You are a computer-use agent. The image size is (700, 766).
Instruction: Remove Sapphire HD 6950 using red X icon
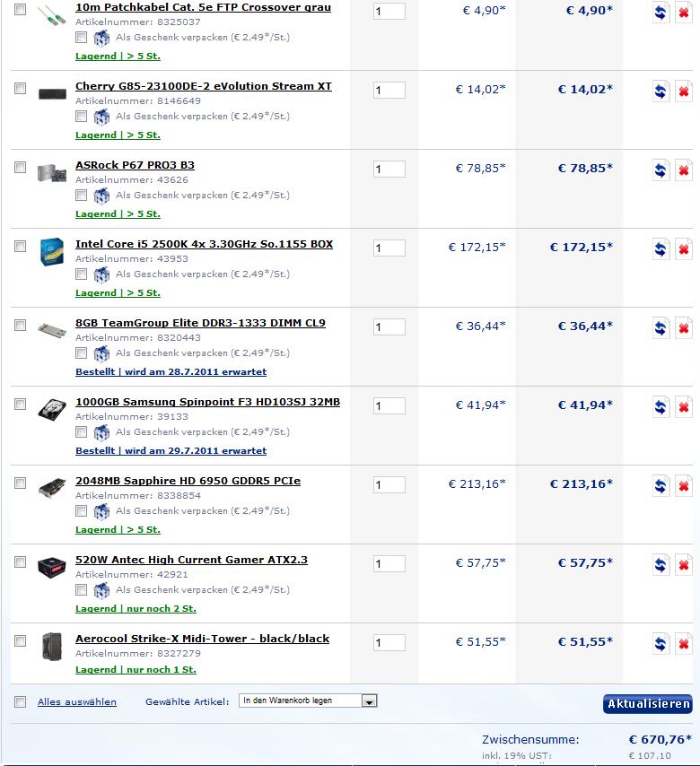pyautogui.click(x=683, y=486)
